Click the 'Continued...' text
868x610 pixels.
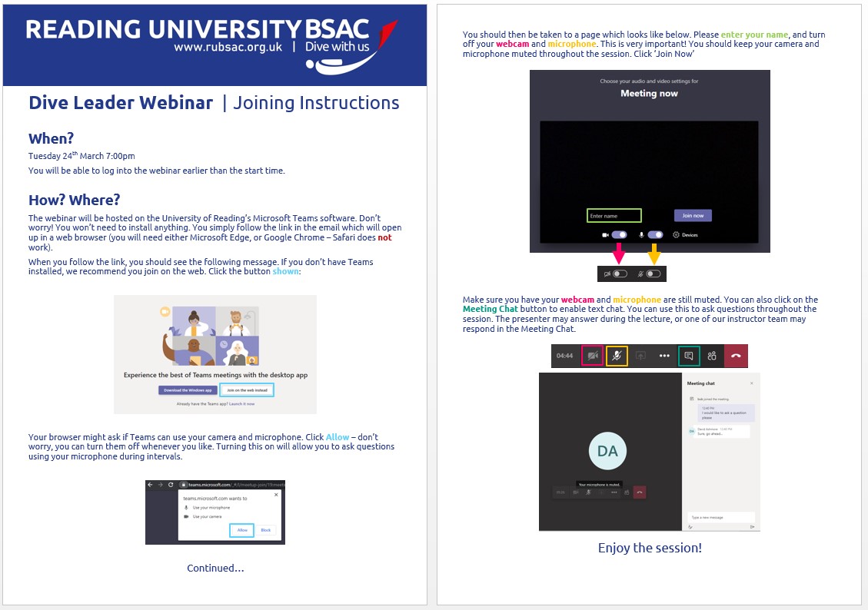(215, 568)
